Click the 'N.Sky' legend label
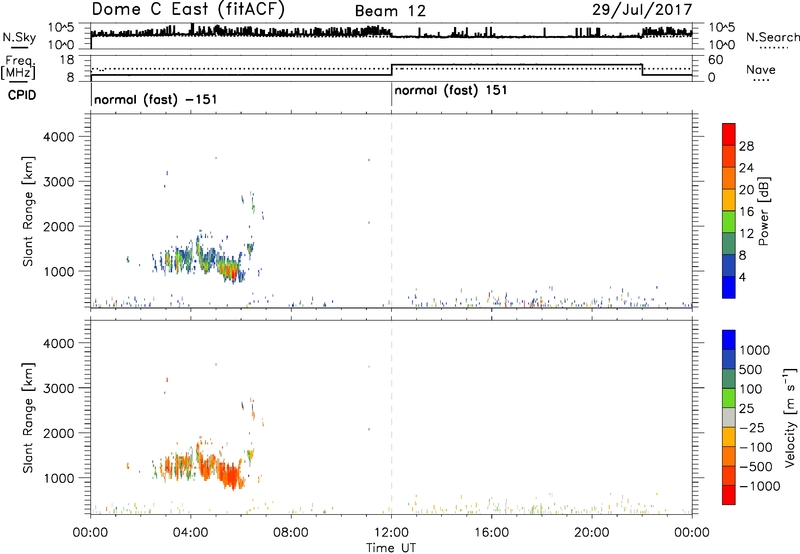 point(19,37)
